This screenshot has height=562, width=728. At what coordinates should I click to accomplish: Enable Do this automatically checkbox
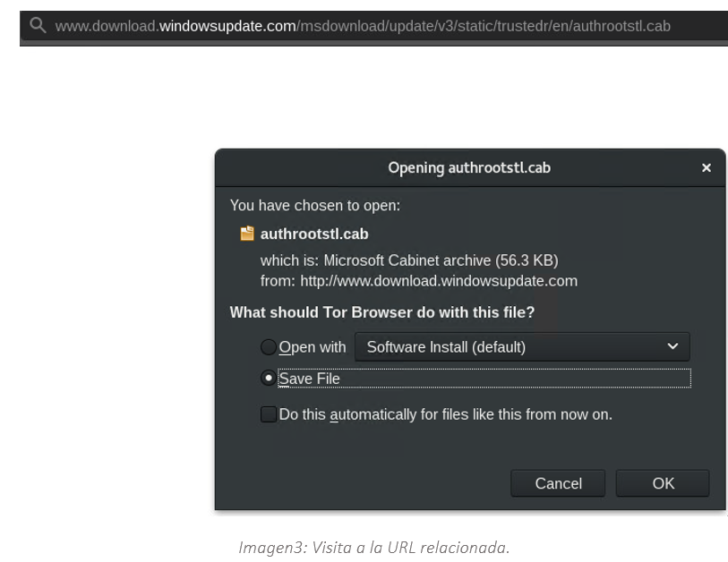click(x=269, y=414)
